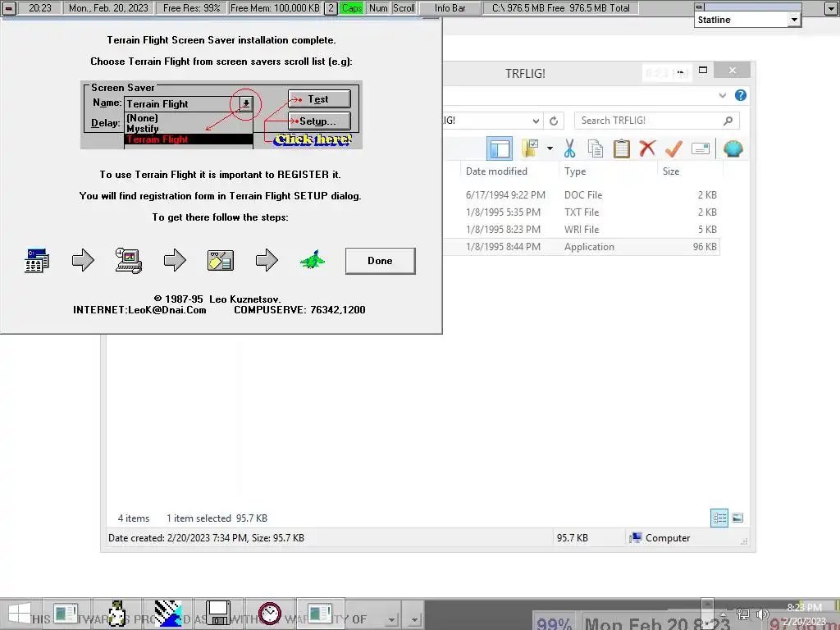Click the screen saver setup step icon
Screen dimensions: 840x630
click(220, 261)
